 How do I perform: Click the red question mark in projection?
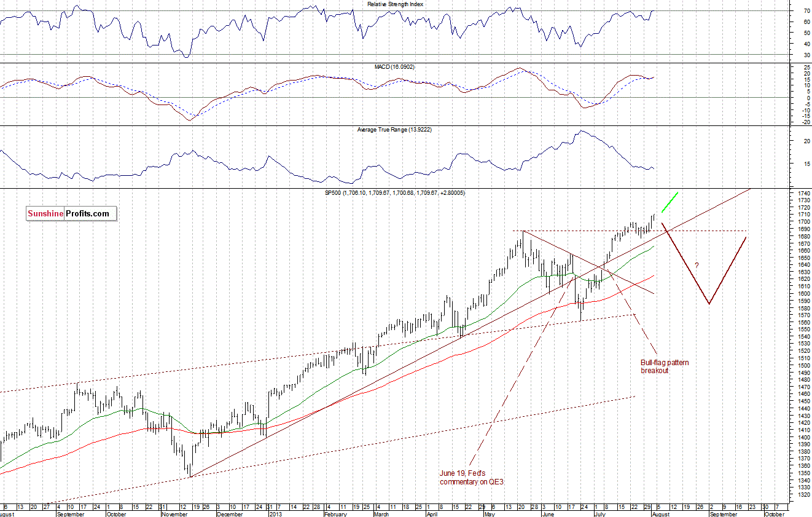(697, 266)
